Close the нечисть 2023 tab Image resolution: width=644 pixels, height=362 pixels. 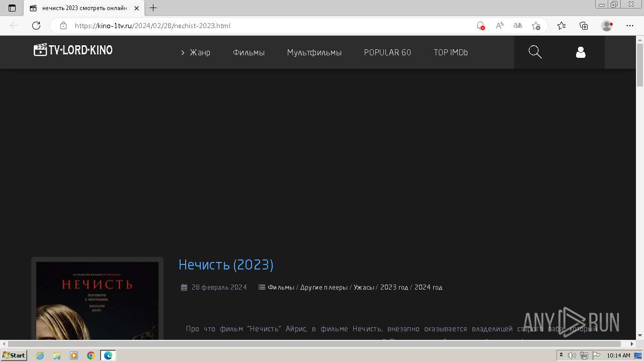tap(136, 8)
